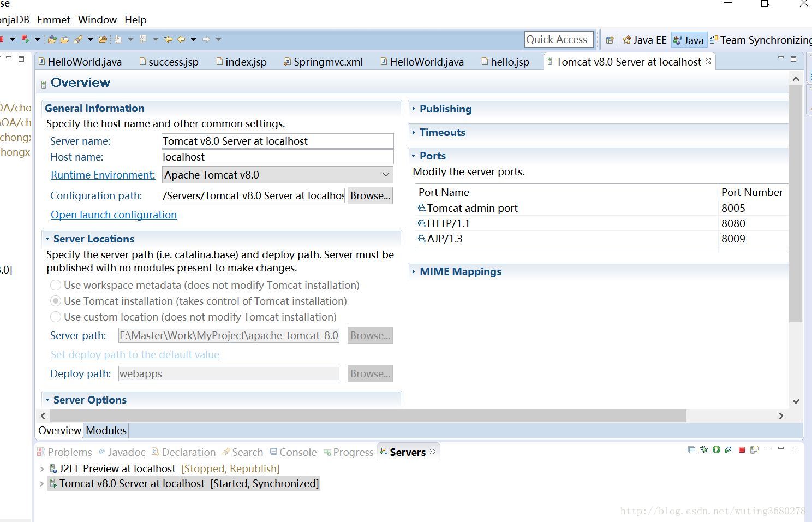Click the Next Annotation toolbar icon
This screenshot has width=812, height=522.
click(118, 39)
